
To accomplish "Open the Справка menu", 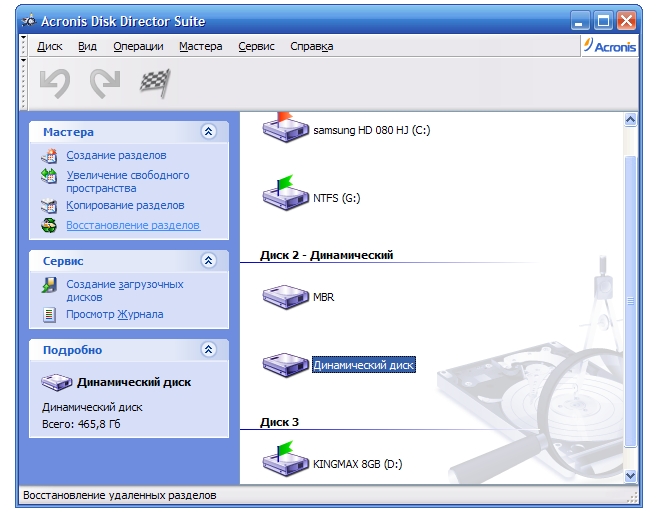I will click(x=311, y=46).
